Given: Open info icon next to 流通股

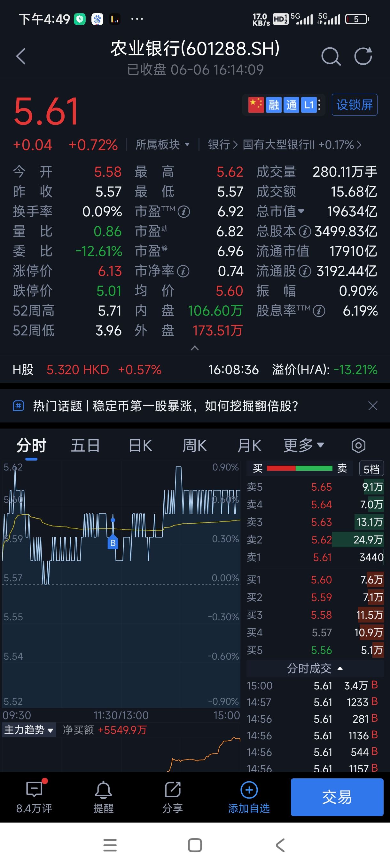Looking at the screenshot, I should click(305, 271).
